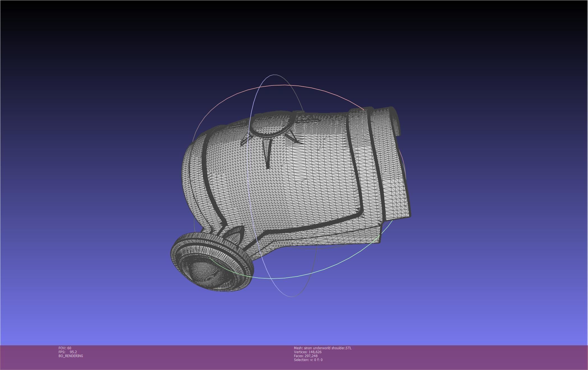The width and height of the screenshot is (588, 370).
Task: Click the rounded left end of the shoulder
Action: 194,179
